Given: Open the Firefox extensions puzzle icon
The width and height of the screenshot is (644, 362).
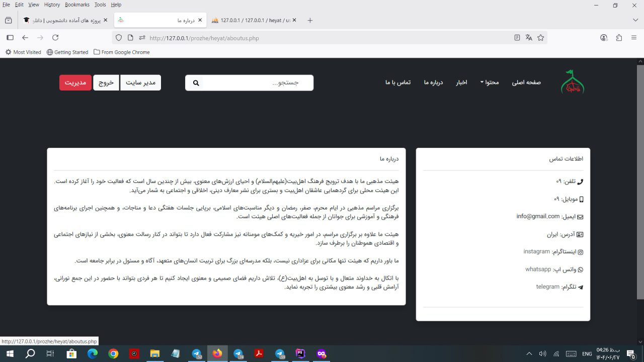Looking at the screenshot, I should click(x=619, y=38).
